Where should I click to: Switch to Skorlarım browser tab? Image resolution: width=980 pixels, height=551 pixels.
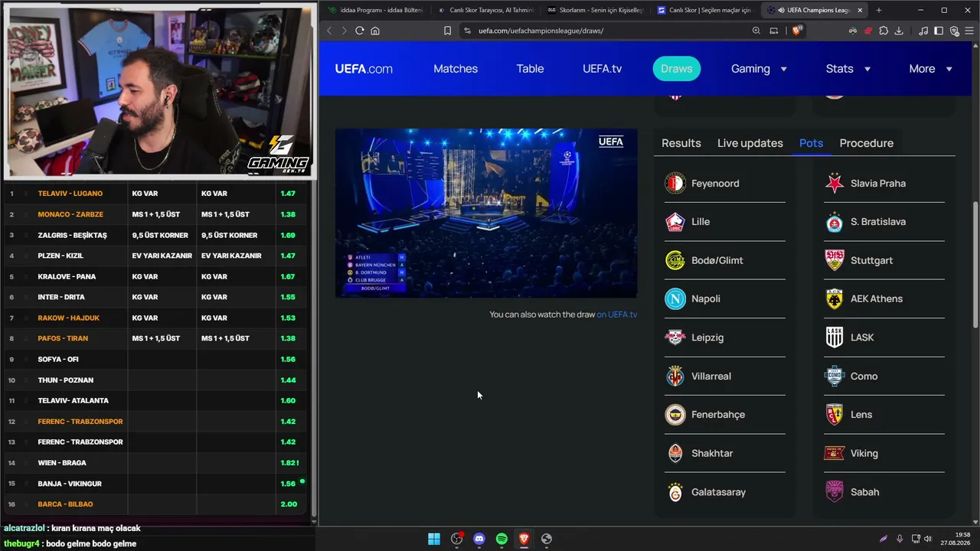tap(595, 10)
